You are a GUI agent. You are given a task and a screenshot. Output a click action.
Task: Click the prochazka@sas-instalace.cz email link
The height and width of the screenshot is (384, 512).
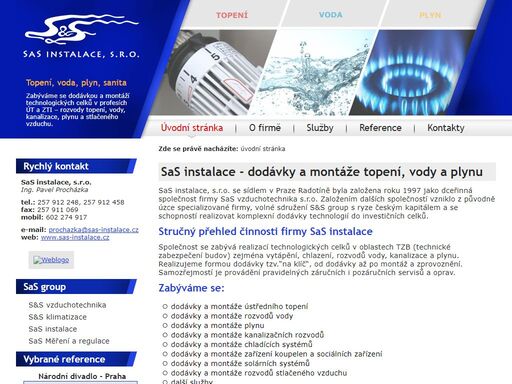[93, 230]
